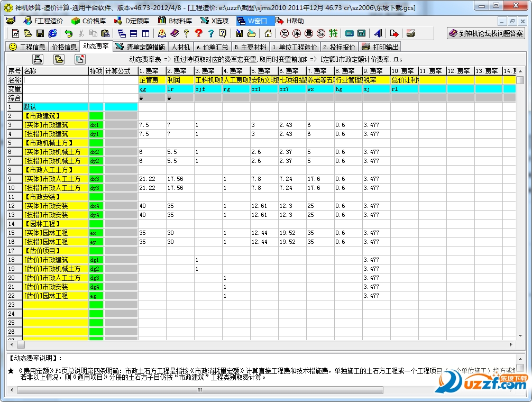The width and height of the screenshot is (532, 402).
Task: Go home using the house toolbar icon
Action: 268,33
